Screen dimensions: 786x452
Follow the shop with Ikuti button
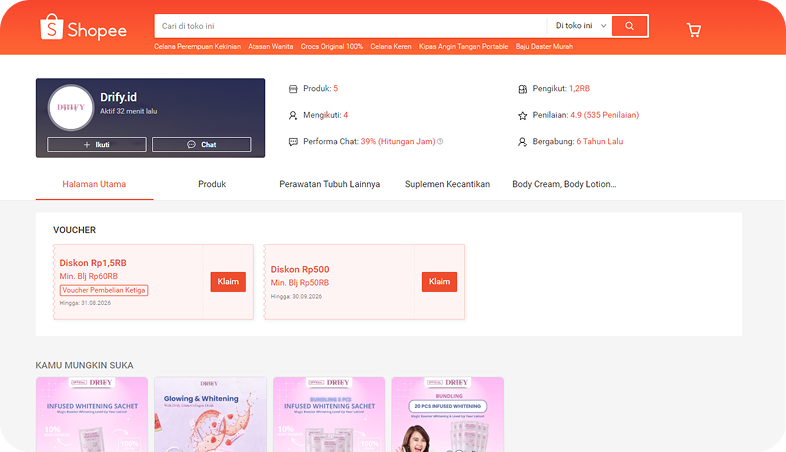pyautogui.click(x=97, y=144)
